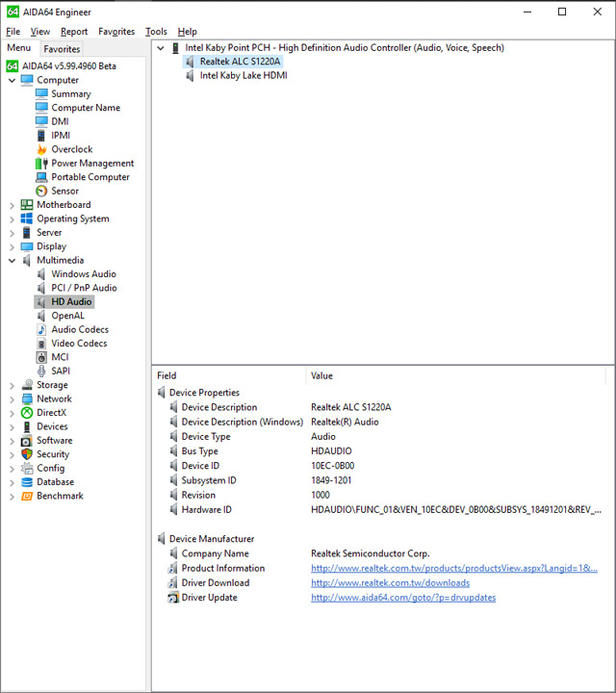Select OpenAL in the tree
The width and height of the screenshot is (616, 693).
click(x=67, y=316)
